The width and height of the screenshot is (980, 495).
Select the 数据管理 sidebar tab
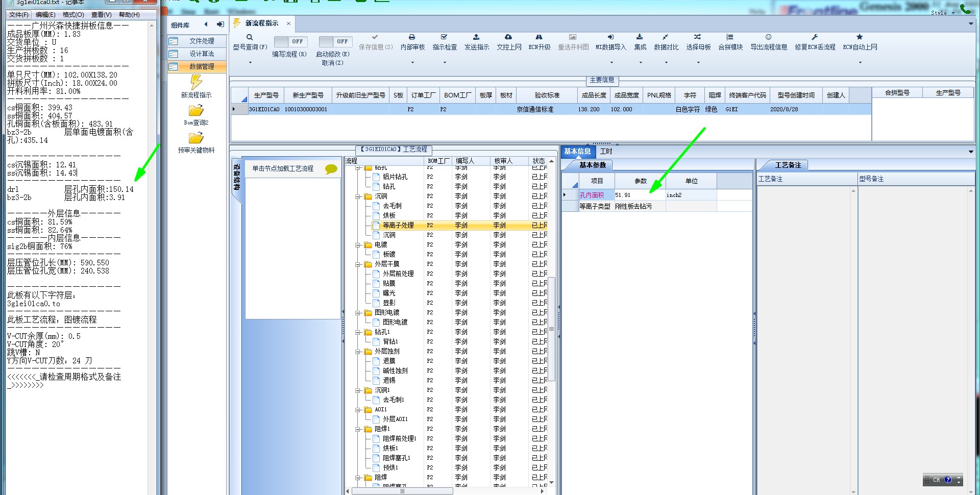[x=197, y=66]
